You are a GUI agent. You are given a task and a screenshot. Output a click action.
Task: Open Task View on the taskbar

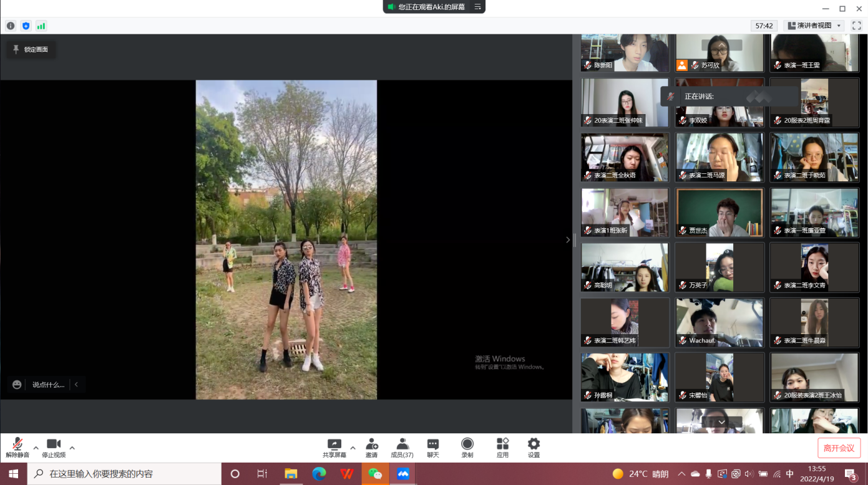(x=262, y=474)
